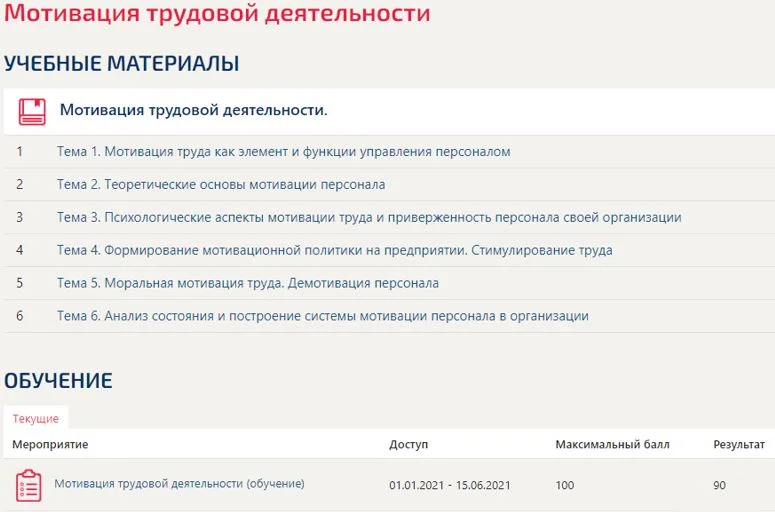Open Тема 5. Моральная мотивация труда
This screenshot has height=512, width=775.
(x=248, y=283)
